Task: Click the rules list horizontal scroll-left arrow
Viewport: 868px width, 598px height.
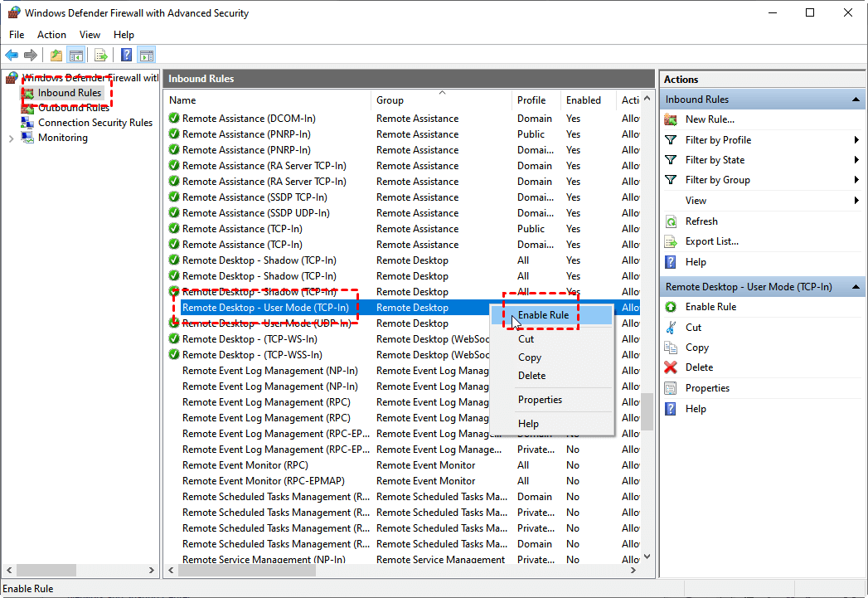Action: 171,570
